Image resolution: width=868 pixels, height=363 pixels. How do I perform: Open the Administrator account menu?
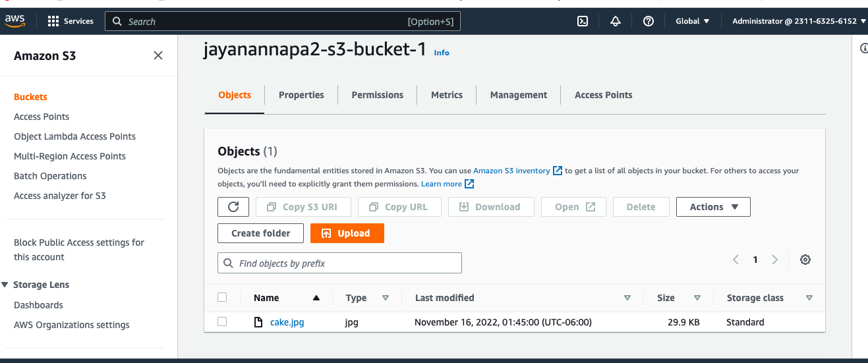click(x=797, y=21)
